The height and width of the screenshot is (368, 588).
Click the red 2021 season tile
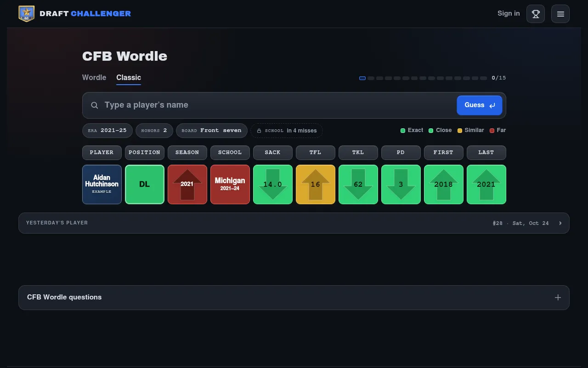(187, 184)
